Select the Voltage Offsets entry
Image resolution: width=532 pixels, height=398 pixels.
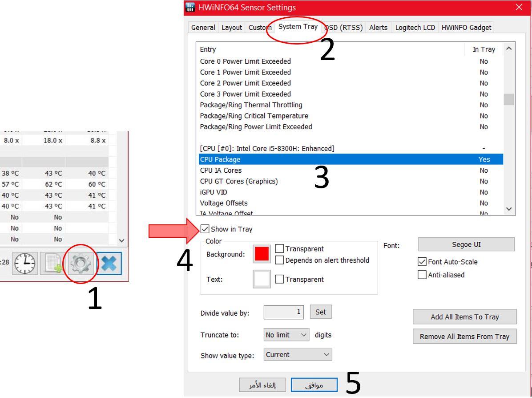[x=351, y=203]
